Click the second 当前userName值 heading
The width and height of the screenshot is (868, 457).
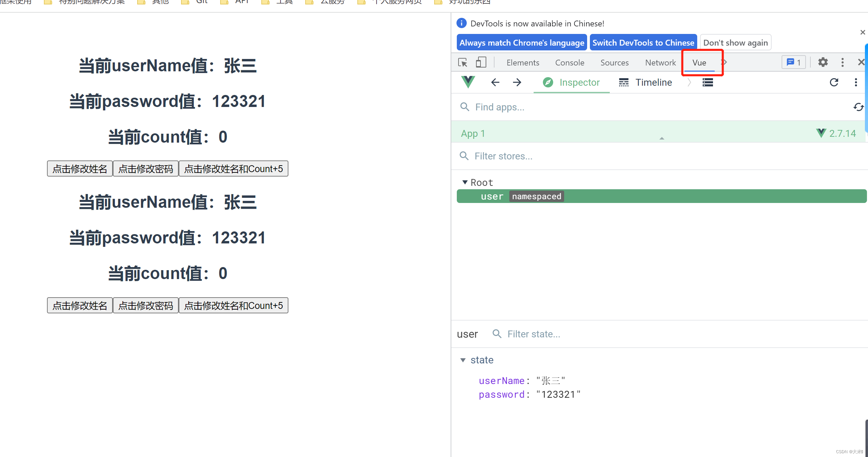(167, 202)
